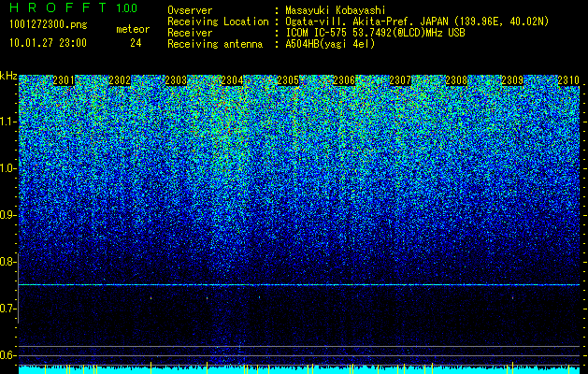Click the 2301 time marker
Screen dimensions: 588x374
(x=64, y=80)
